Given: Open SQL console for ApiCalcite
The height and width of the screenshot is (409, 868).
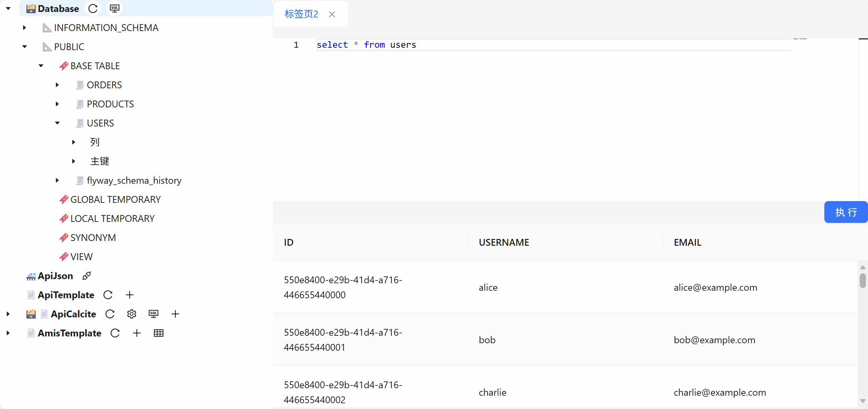Looking at the screenshot, I should tap(154, 314).
